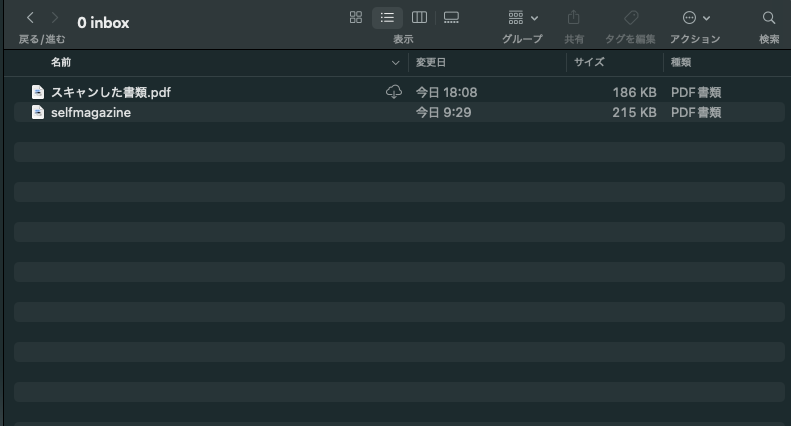The height and width of the screenshot is (426, 791).
Task: Switch to gallery view
Action: click(x=451, y=18)
